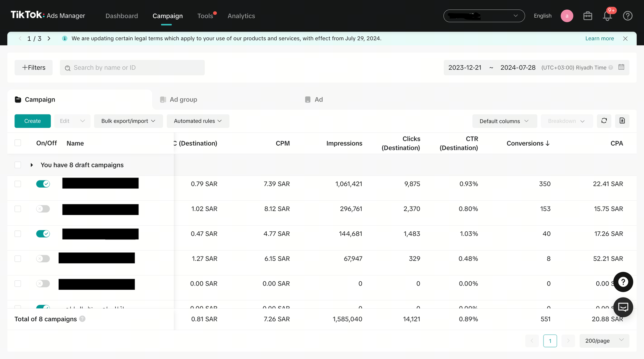Viewport: 644px width, 359px height.
Task: Click the floating black help circle button
Action: 623,282
